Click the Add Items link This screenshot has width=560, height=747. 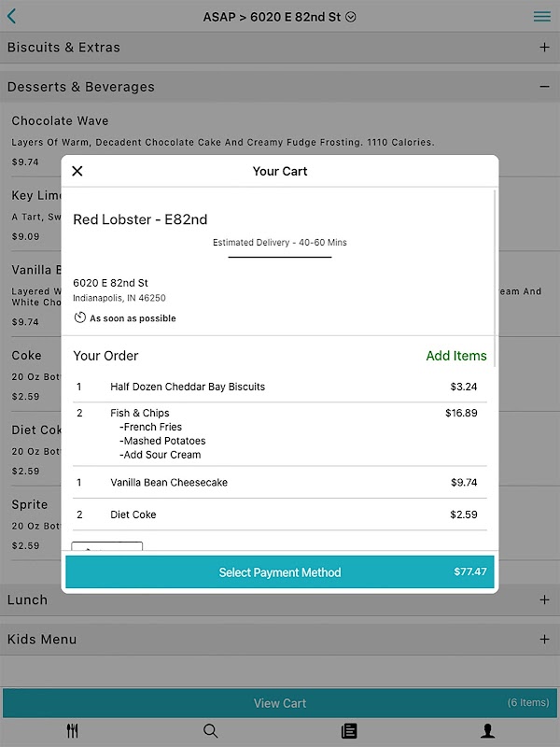455,356
